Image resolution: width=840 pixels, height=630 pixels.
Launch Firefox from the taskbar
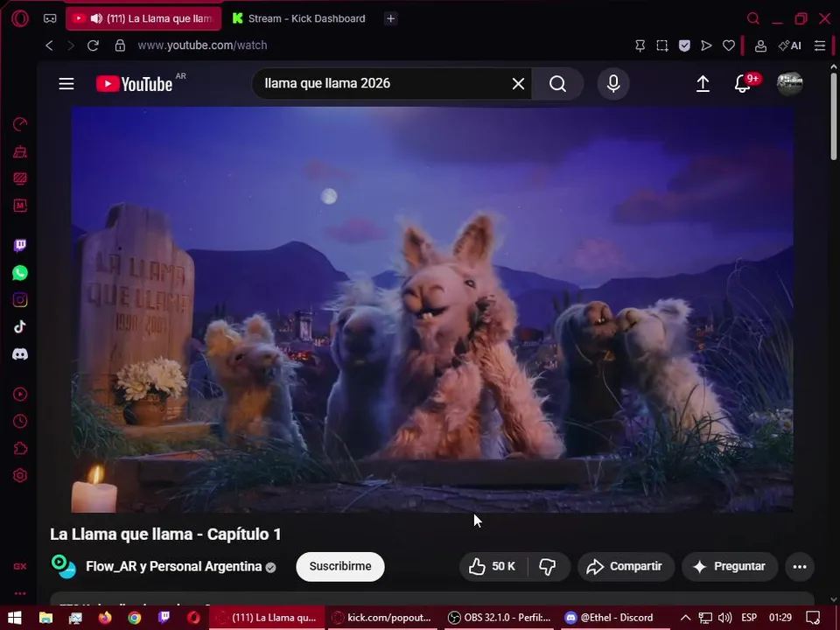(105, 618)
